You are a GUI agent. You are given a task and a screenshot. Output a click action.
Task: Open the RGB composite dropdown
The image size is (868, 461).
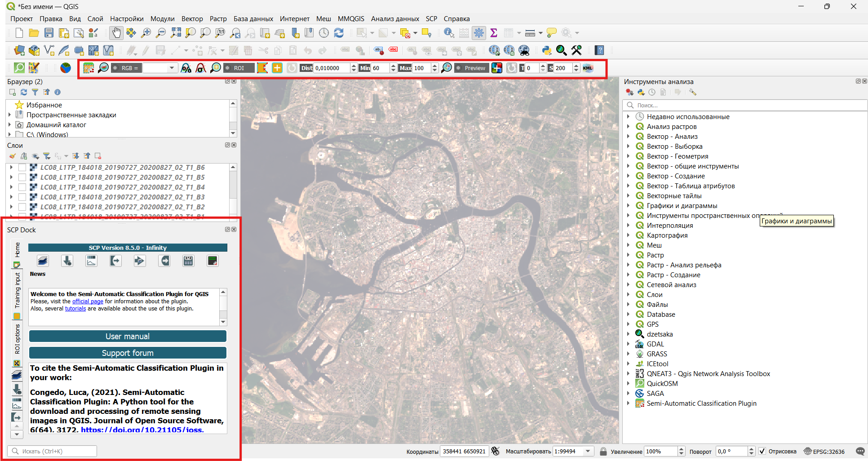point(171,68)
